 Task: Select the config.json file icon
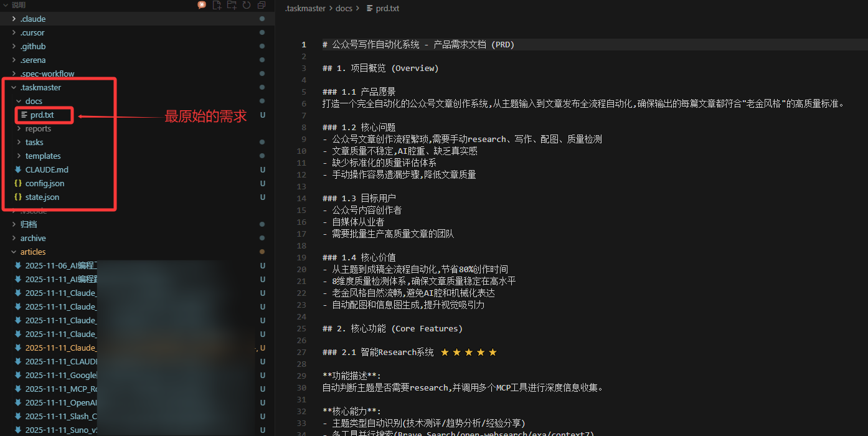click(18, 183)
